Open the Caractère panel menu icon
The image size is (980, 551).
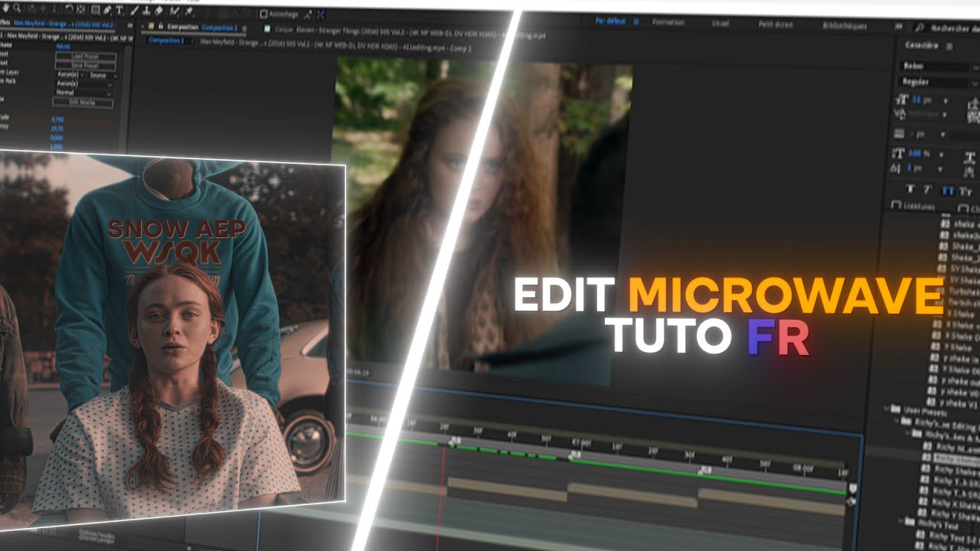tap(949, 46)
